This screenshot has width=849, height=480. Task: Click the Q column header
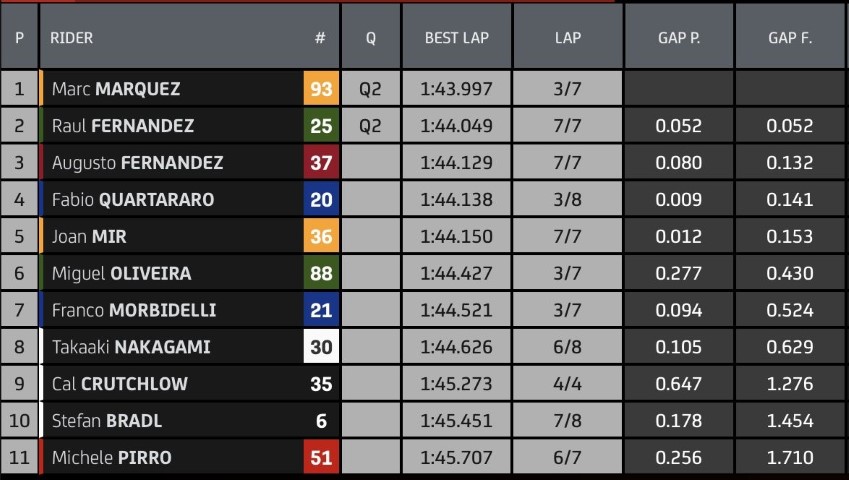point(370,37)
